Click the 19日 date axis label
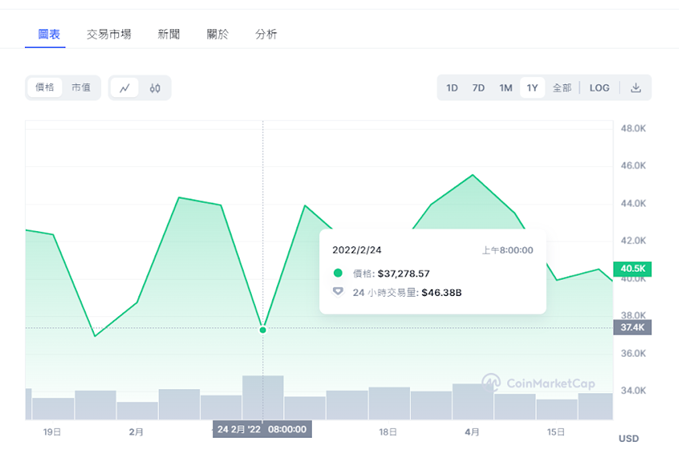 (x=52, y=432)
